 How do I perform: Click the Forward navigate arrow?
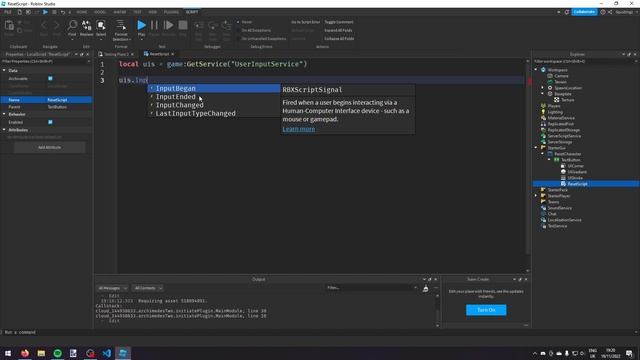56,26
